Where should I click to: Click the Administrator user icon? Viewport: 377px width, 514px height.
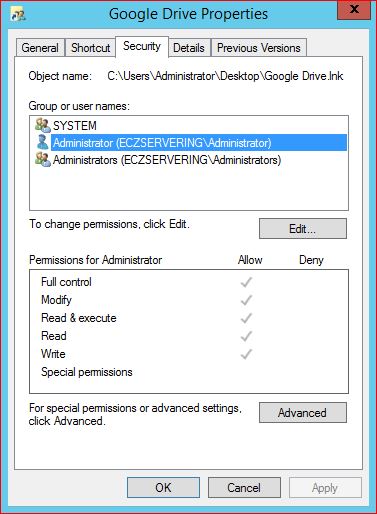click(43, 142)
